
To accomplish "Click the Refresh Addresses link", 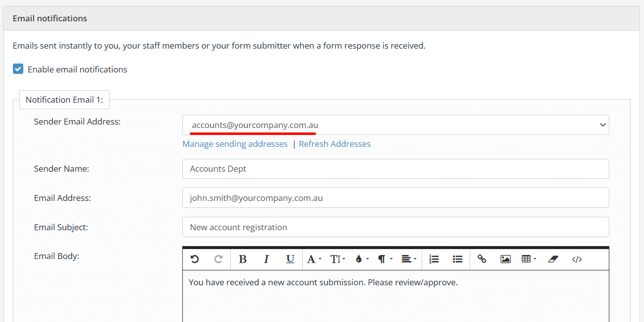I will click(x=334, y=143).
